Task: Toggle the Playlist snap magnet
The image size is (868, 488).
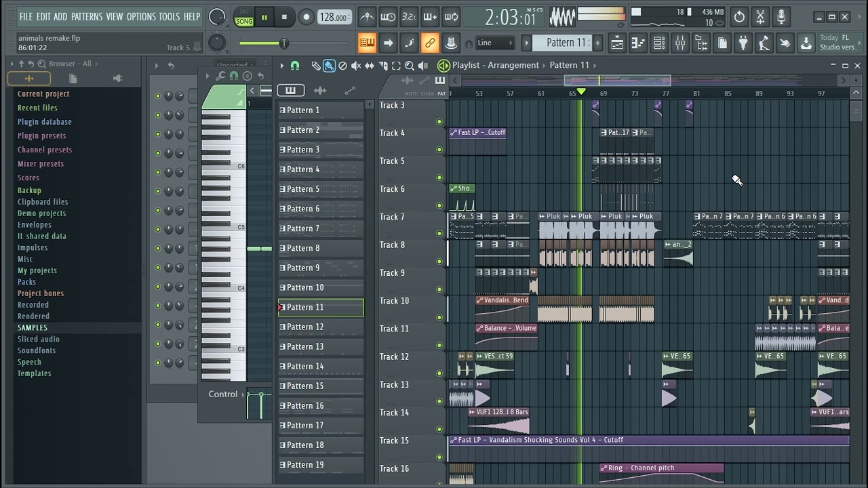Action: click(295, 66)
